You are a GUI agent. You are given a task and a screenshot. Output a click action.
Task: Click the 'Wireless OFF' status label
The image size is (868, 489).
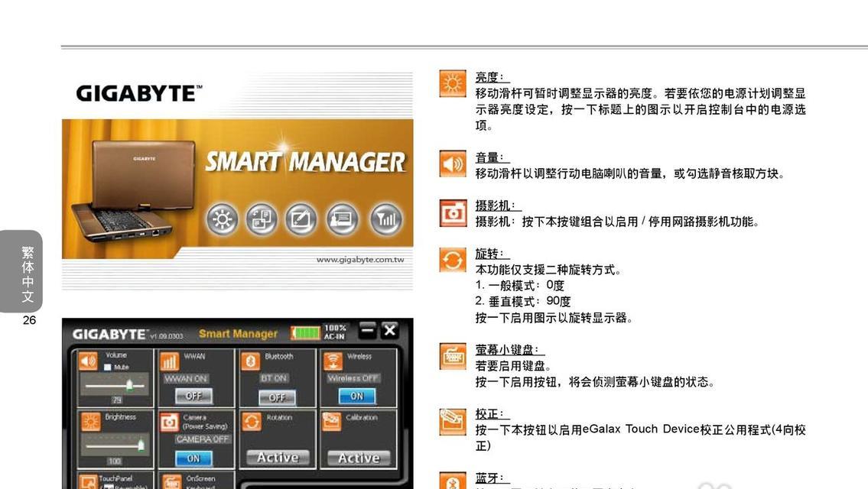coord(353,378)
